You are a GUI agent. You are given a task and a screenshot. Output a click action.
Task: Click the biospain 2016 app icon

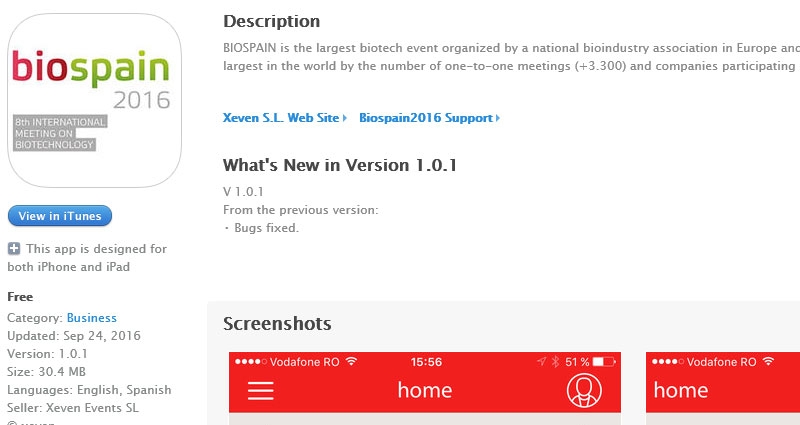[x=94, y=101]
